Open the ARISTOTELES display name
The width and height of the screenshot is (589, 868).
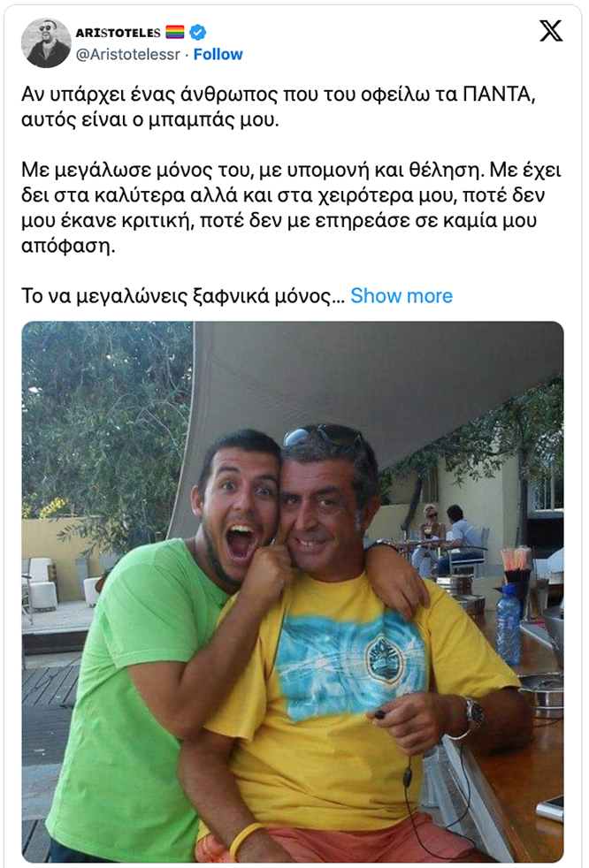(x=118, y=33)
